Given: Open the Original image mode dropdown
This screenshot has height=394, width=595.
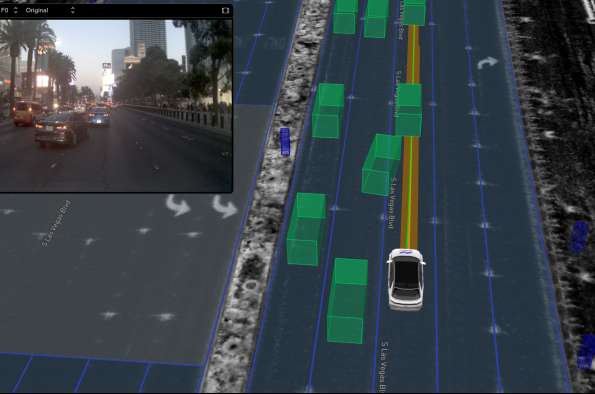Looking at the screenshot, I should 50,10.
